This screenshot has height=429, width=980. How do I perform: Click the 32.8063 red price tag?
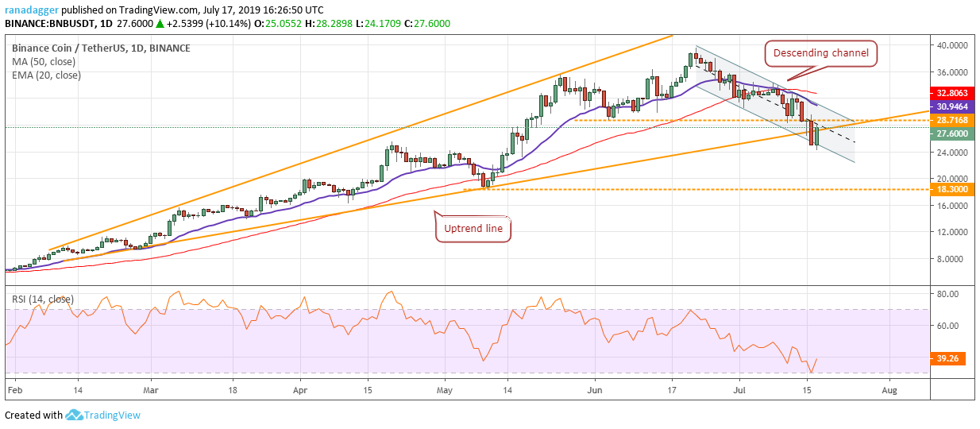point(951,92)
